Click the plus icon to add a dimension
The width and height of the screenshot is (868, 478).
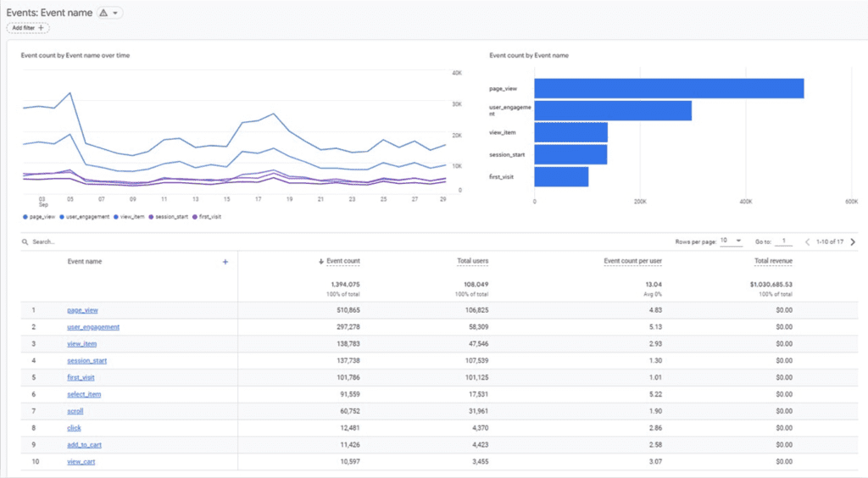225,262
